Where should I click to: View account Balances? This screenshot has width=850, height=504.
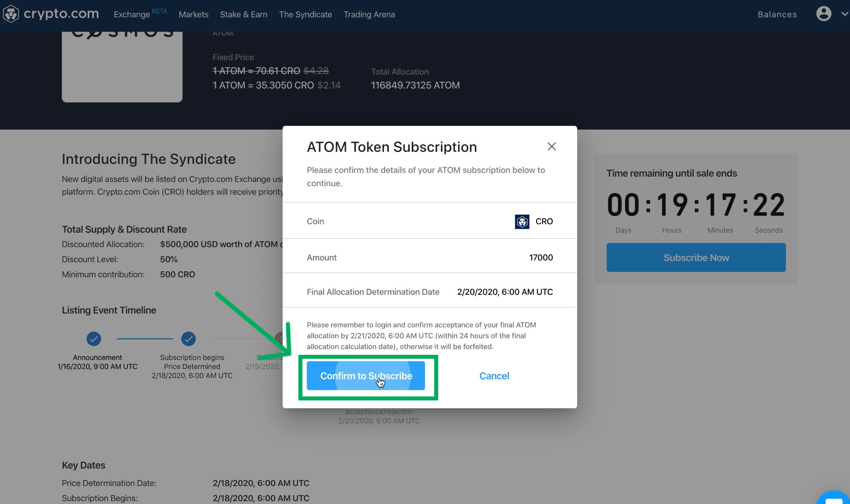[777, 15]
